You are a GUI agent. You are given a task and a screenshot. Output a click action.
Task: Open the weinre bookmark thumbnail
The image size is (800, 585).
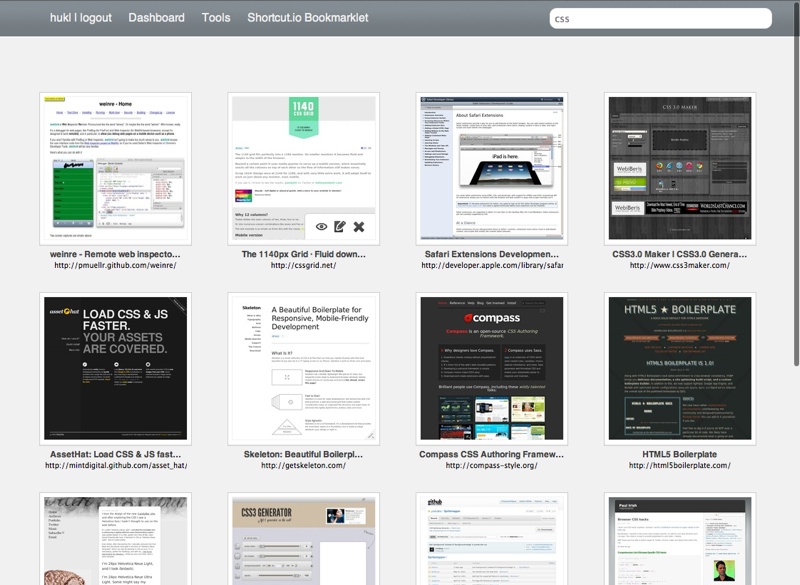coord(115,169)
